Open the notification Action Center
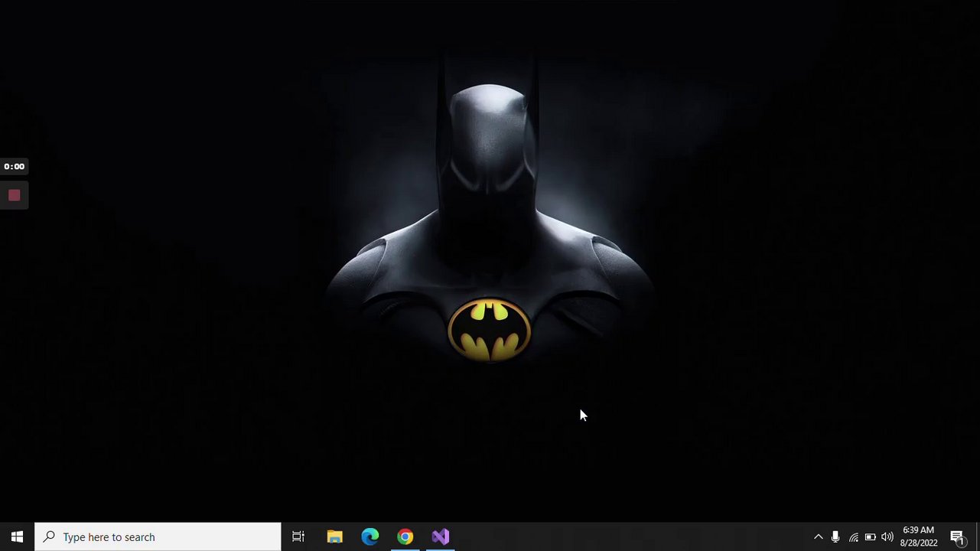Viewport: 980px width, 551px height. [x=957, y=537]
